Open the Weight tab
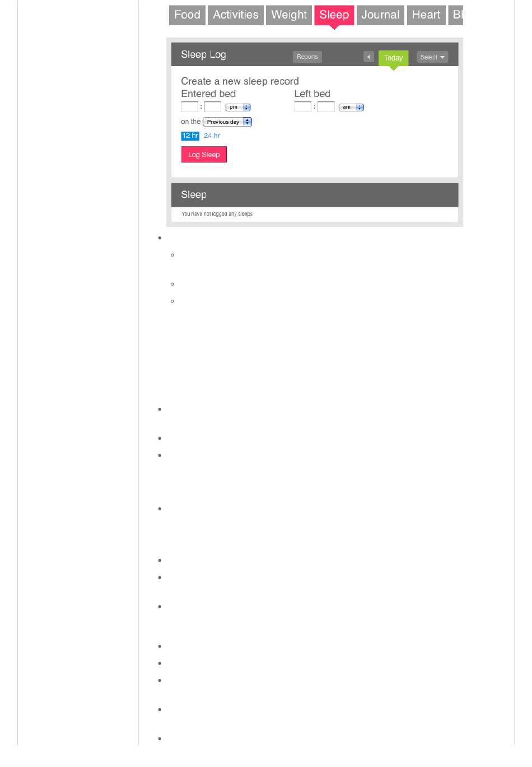The width and height of the screenshot is (532, 767). [x=289, y=15]
